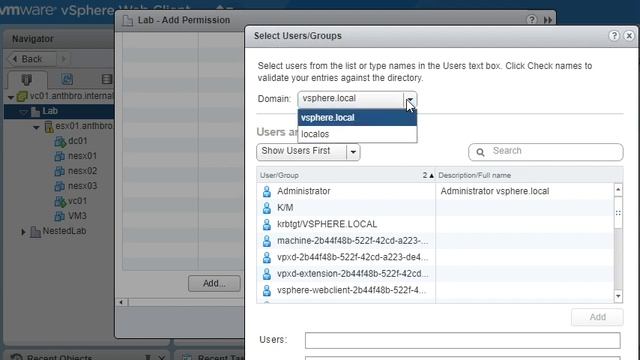Click the krbtgt user icon
Viewport: 640px width, 360px height.
(267, 224)
